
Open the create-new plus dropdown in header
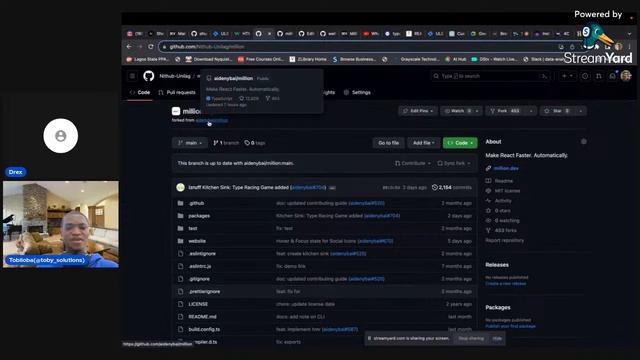pyautogui.click(x=567, y=76)
